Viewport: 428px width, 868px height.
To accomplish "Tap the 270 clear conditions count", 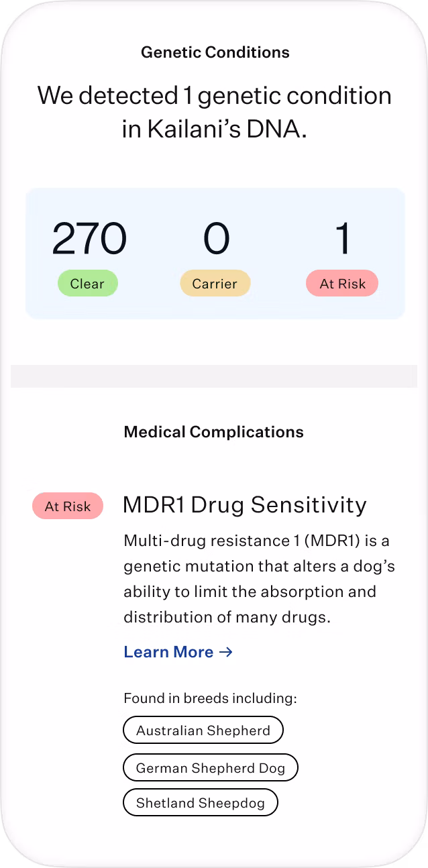I will [x=89, y=239].
